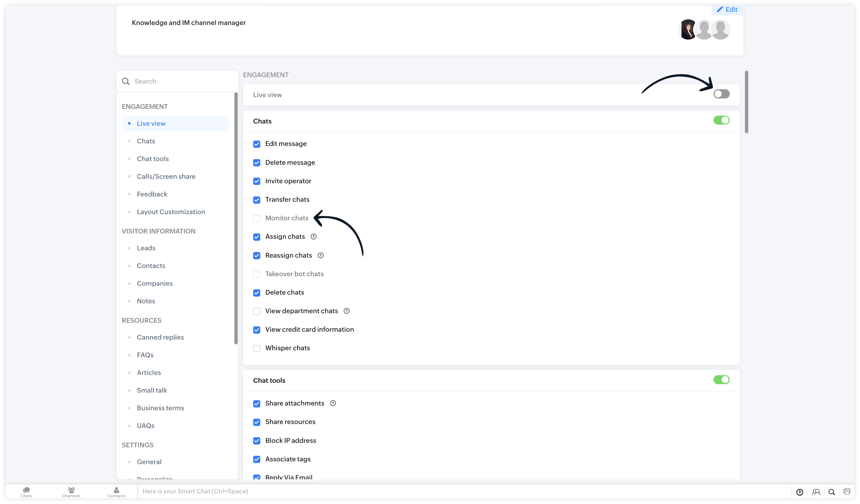This screenshot has width=860, height=504.
Task: Click info icon next to Share attachments
Action: click(333, 403)
